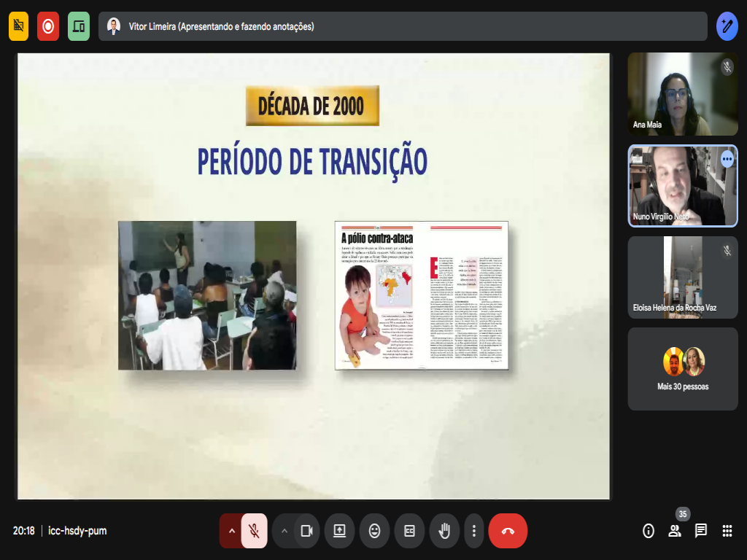Open more options three-dot menu in bottom bar

(474, 531)
